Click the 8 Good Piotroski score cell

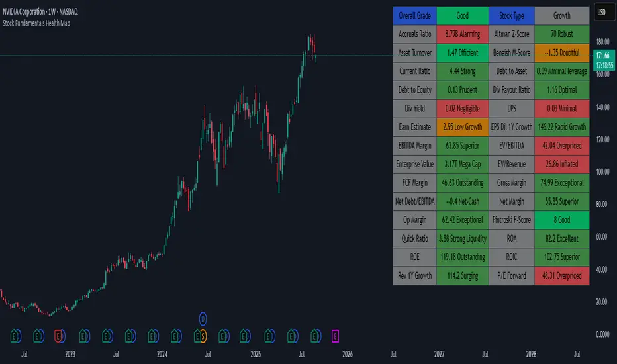(562, 220)
